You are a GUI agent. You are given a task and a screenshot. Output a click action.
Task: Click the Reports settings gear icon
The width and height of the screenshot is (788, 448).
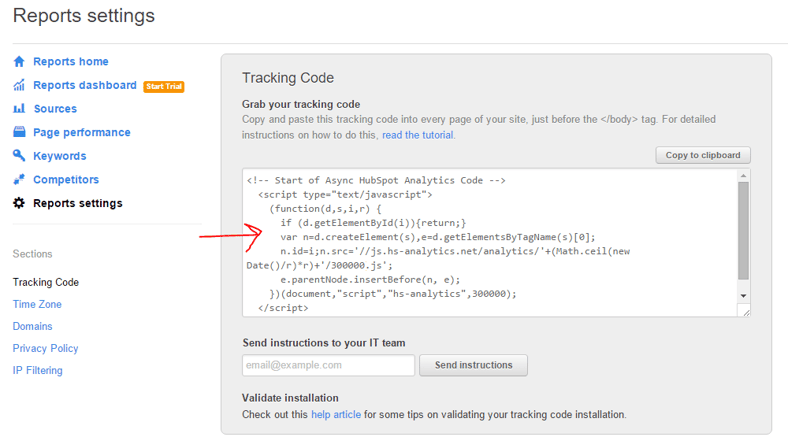(x=19, y=203)
